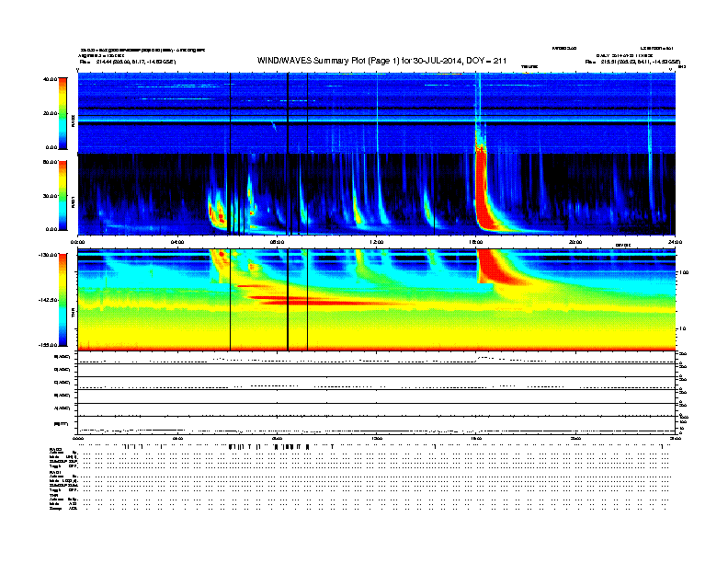Click the 24:00 label under RAD1 spectrogram
728x563 pixels.
click(x=675, y=242)
